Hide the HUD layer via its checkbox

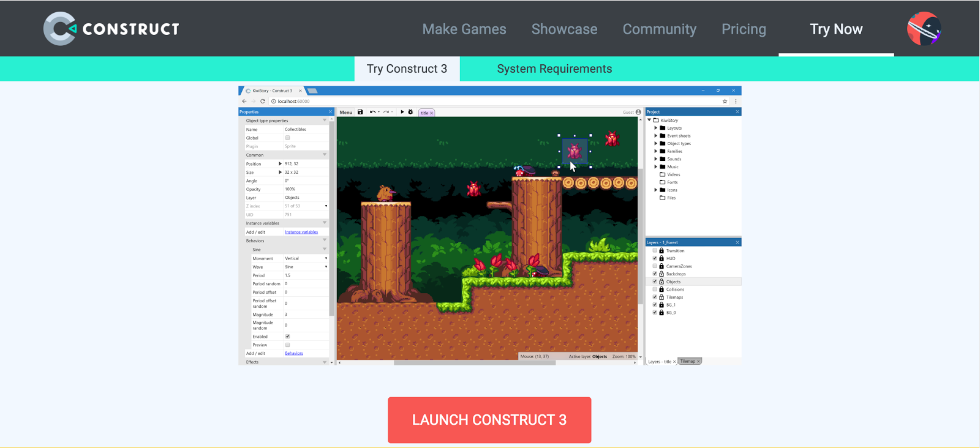[655, 258]
